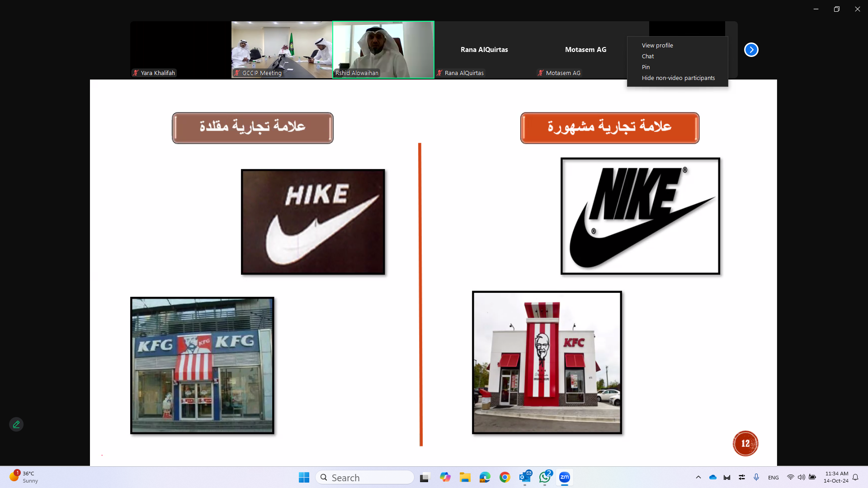
Task: Expand hidden system tray icons chevron
Action: pyautogui.click(x=698, y=477)
